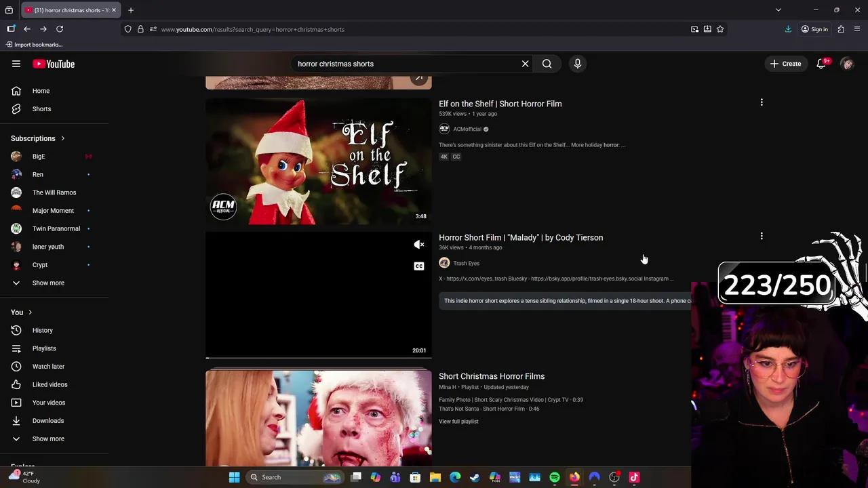Open TikTok from the taskbar
This screenshot has width=868, height=488.
pyautogui.click(x=634, y=477)
